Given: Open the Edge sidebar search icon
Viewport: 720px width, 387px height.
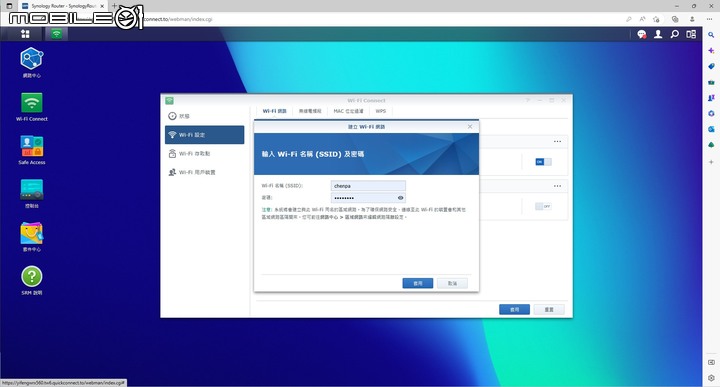Looking at the screenshot, I should click(x=711, y=35).
